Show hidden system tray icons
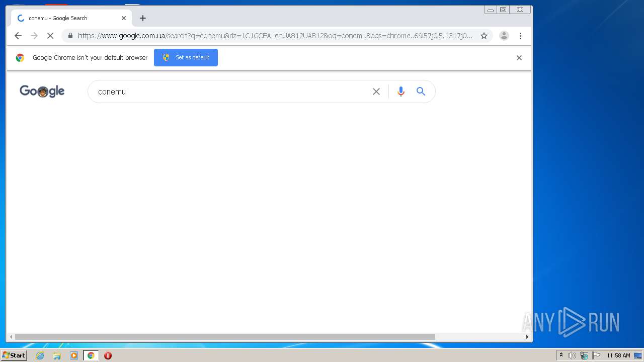This screenshot has height=362, width=644. [x=561, y=355]
